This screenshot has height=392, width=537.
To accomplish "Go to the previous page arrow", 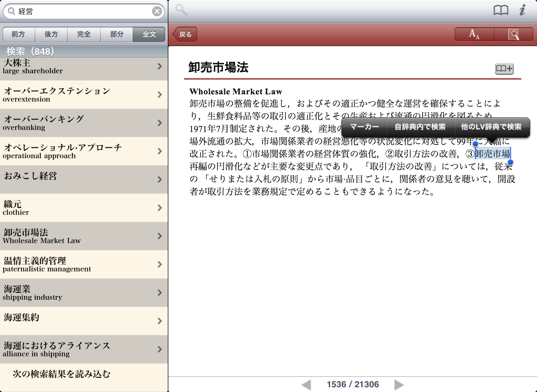I will coord(306,385).
